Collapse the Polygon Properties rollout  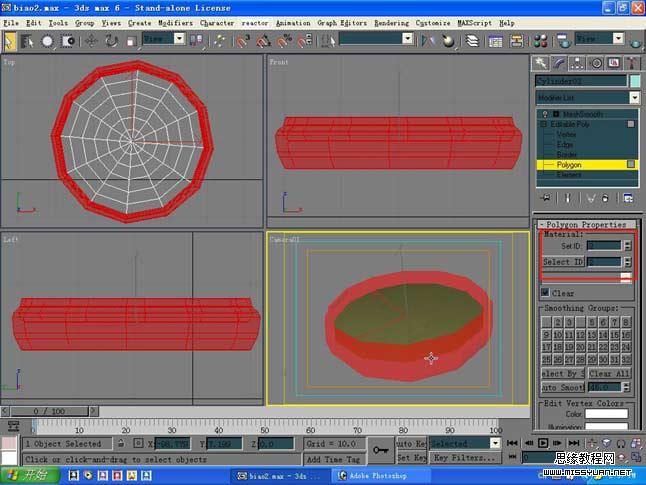(586, 225)
